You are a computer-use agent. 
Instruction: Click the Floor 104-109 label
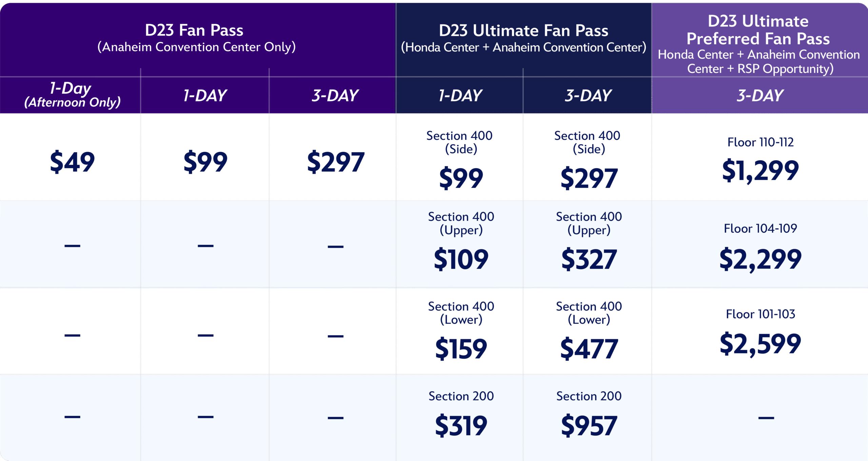tap(760, 229)
